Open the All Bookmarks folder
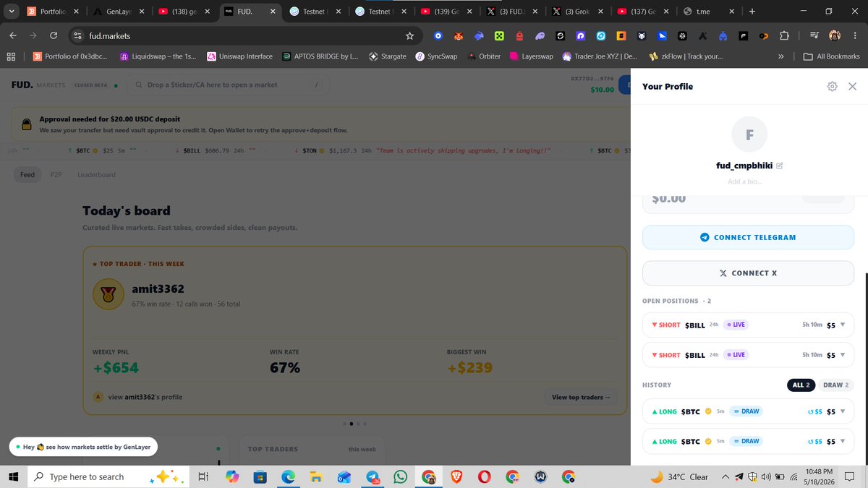Screen dimensions: 868x488 (x=832, y=56)
